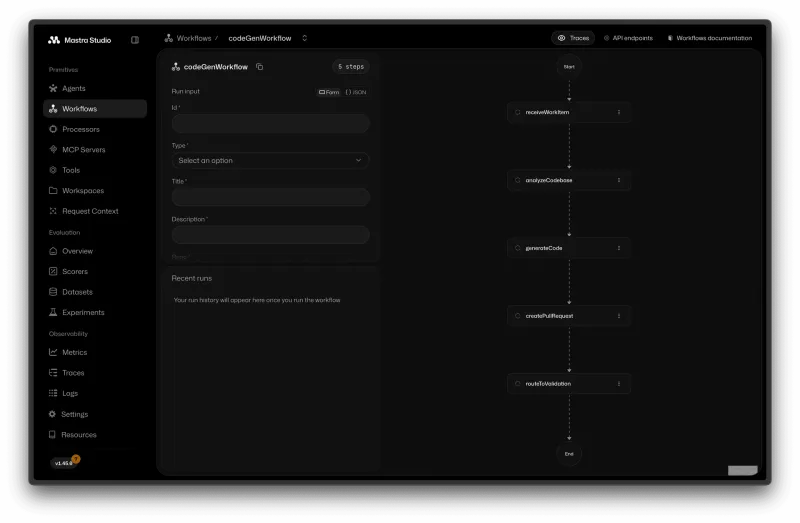Click the v1.45.0 version badge
The width and height of the screenshot is (800, 523).
pyautogui.click(x=64, y=463)
